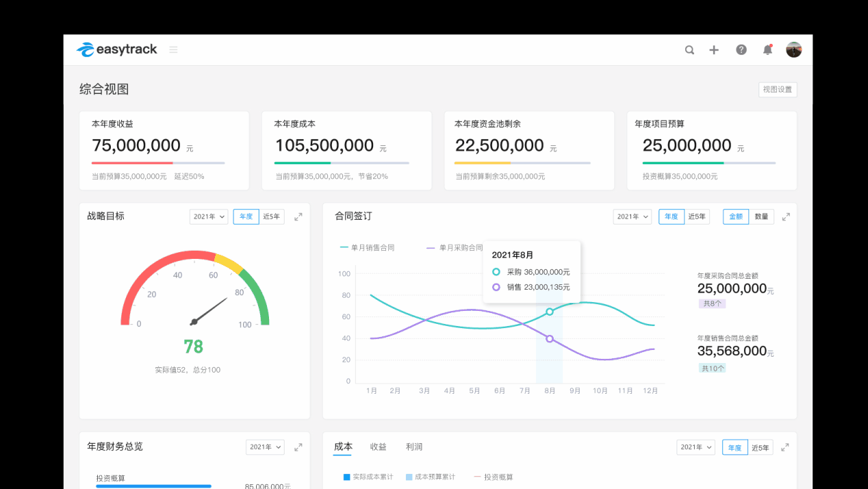Switch to the 利润 tab
The height and width of the screenshot is (489, 868).
pos(414,447)
